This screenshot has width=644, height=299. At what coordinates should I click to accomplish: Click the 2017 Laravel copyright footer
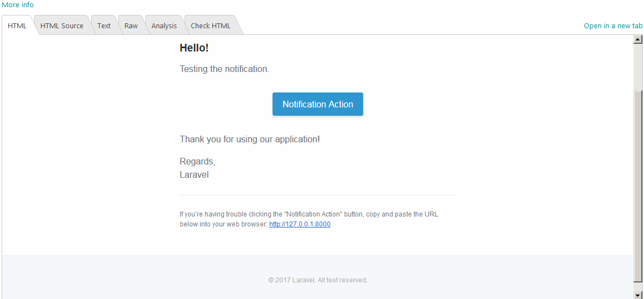click(x=318, y=280)
